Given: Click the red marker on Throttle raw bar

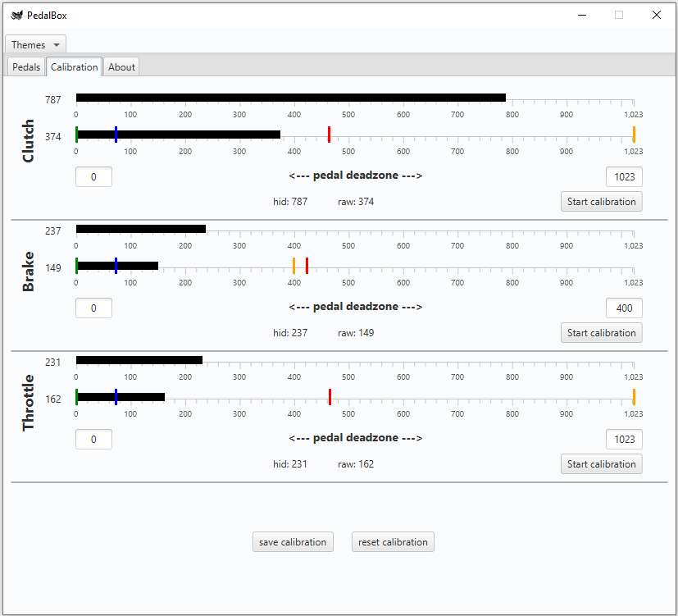Looking at the screenshot, I should pyautogui.click(x=330, y=397).
